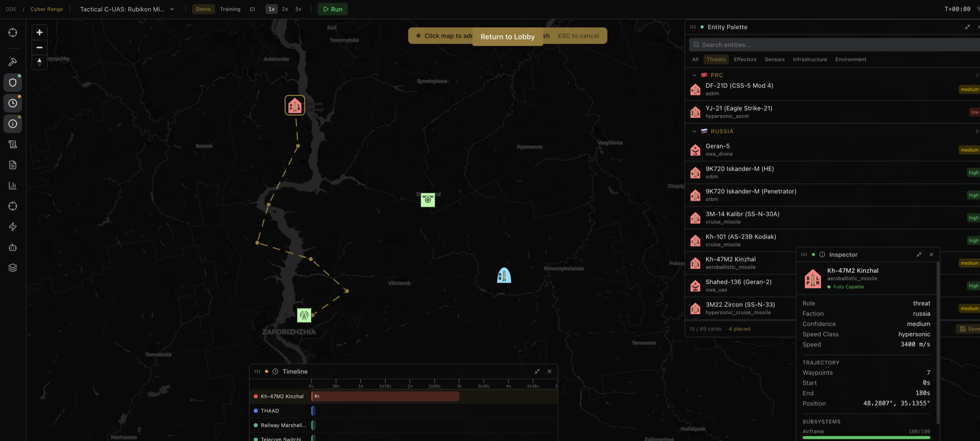This screenshot has width=980, height=441.
Task: Select the 9K720 Iskander-M (Penetrator) card
Action: click(x=833, y=195)
